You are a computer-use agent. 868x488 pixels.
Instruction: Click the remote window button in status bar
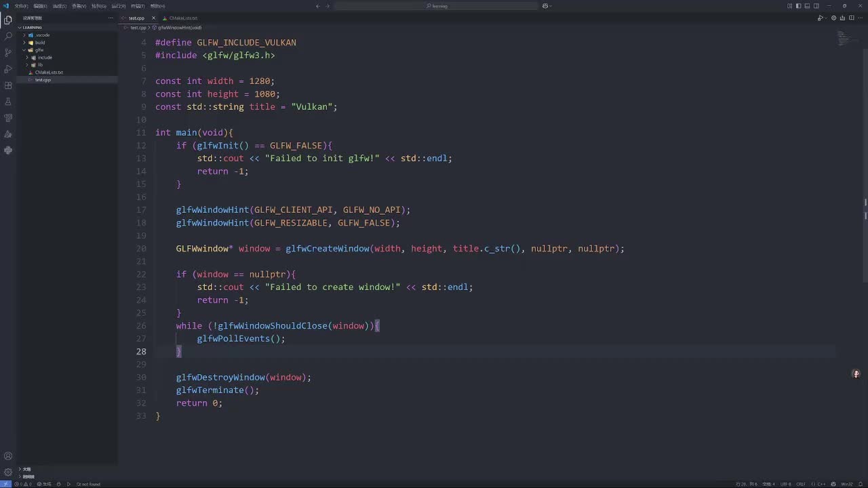[5, 484]
